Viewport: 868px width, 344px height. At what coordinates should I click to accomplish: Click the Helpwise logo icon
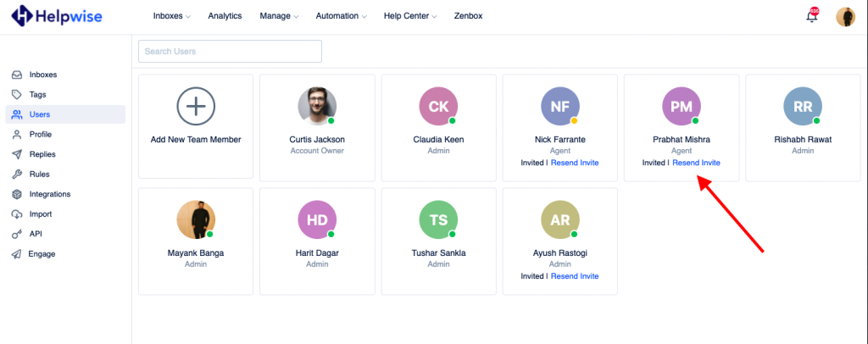22,15
